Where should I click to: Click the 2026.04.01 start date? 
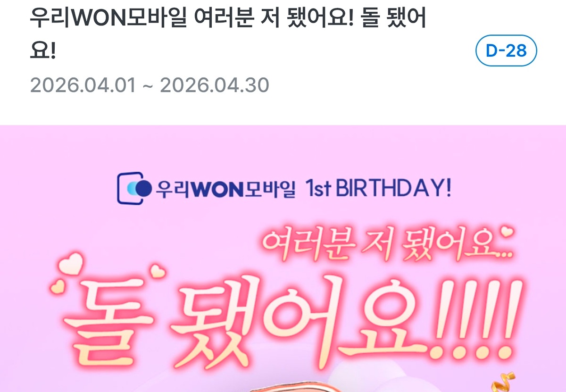[83, 85]
